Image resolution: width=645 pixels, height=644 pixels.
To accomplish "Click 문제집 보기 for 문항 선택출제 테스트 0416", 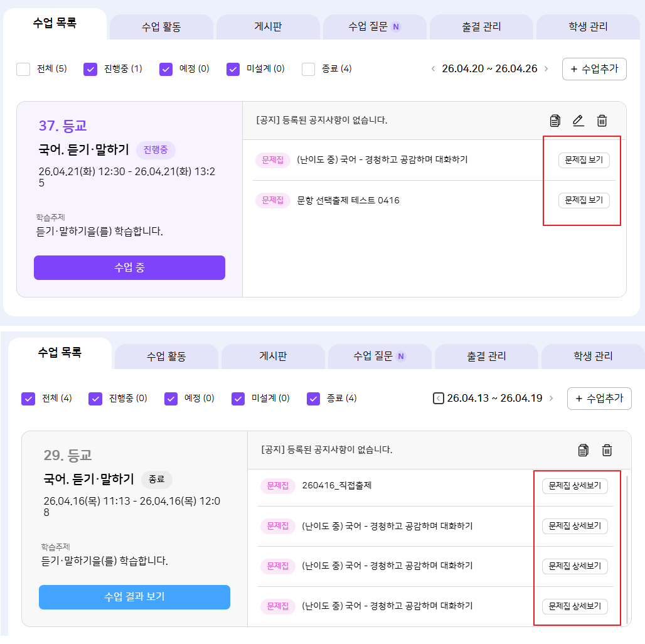I will (584, 200).
